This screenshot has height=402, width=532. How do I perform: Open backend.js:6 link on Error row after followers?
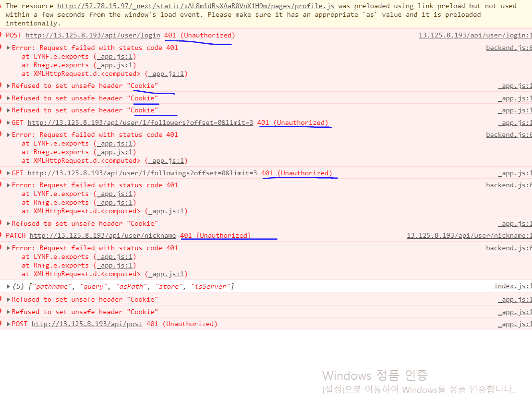[x=508, y=135]
